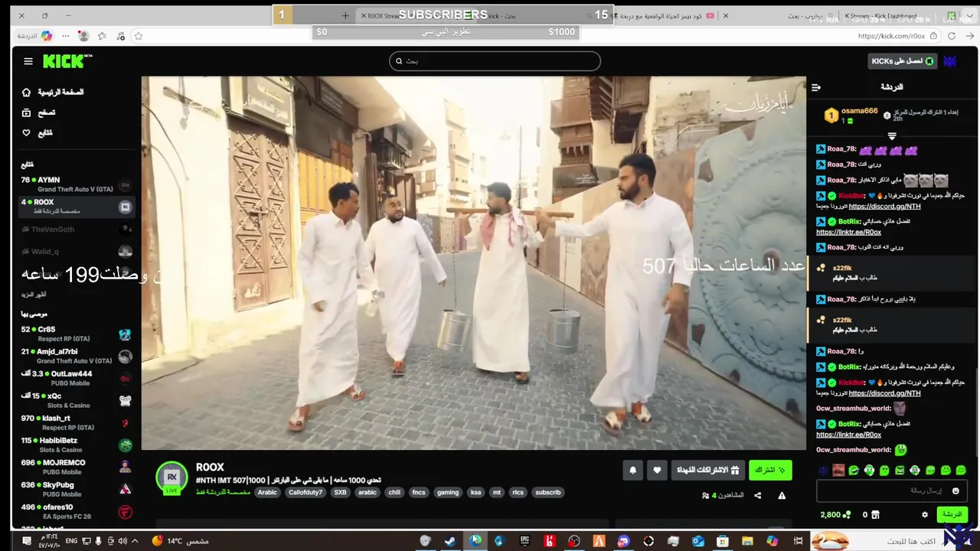Click the Get KICKs button

[903, 61]
